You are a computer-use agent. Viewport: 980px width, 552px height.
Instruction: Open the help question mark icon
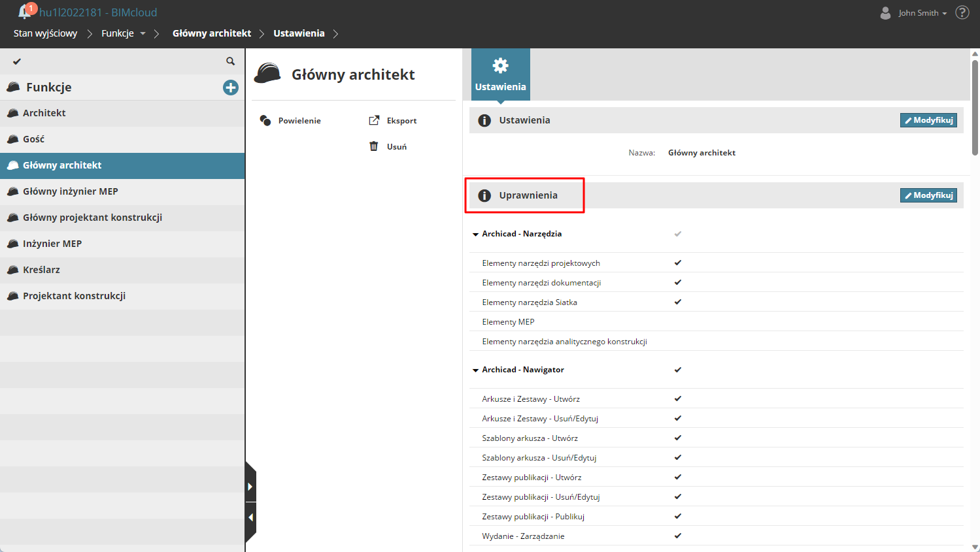pyautogui.click(x=962, y=12)
